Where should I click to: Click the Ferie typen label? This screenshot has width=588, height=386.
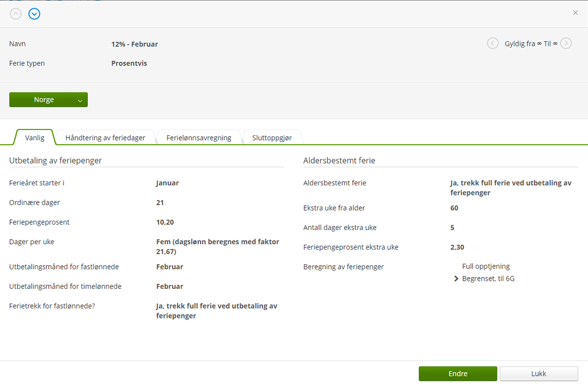pyautogui.click(x=26, y=64)
